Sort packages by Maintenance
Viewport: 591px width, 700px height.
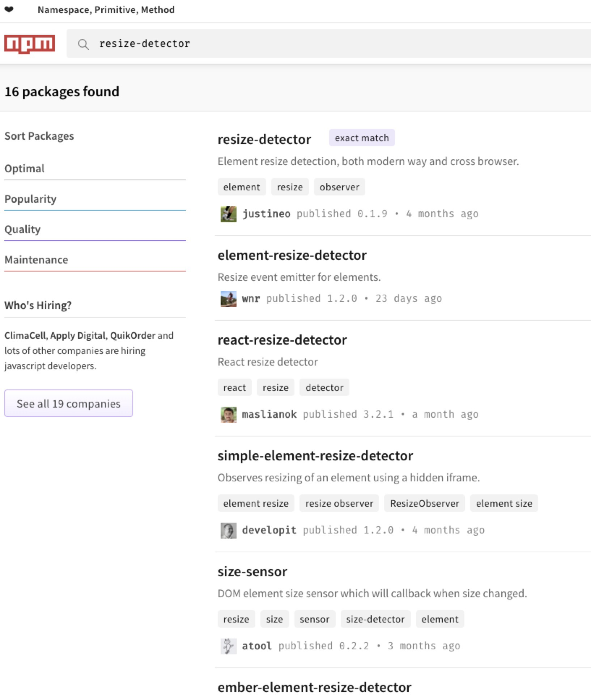[x=36, y=260]
